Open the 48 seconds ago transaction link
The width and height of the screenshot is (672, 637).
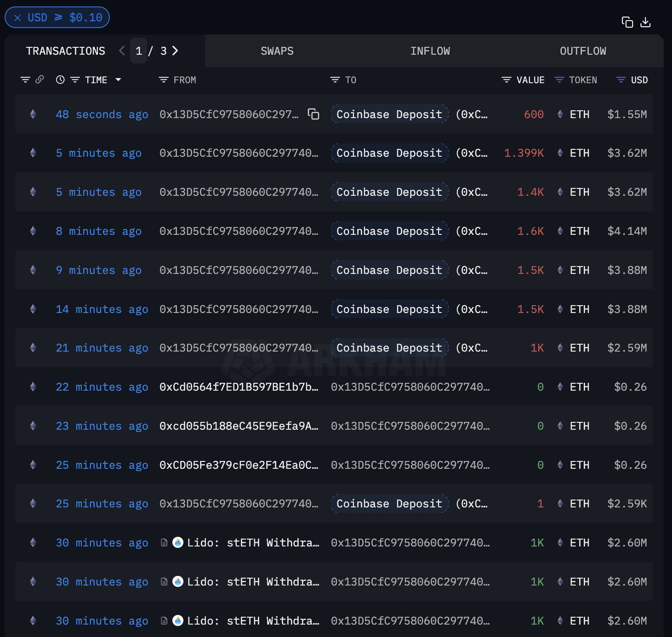click(x=102, y=114)
